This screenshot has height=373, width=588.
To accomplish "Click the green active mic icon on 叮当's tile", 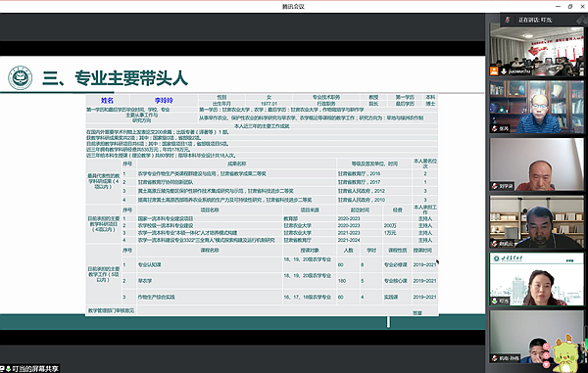I will (x=495, y=302).
